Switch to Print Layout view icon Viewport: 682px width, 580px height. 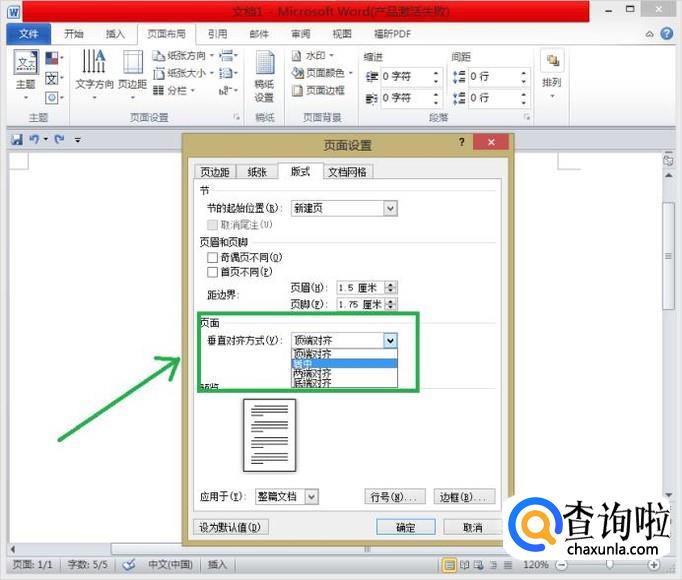pos(449,565)
